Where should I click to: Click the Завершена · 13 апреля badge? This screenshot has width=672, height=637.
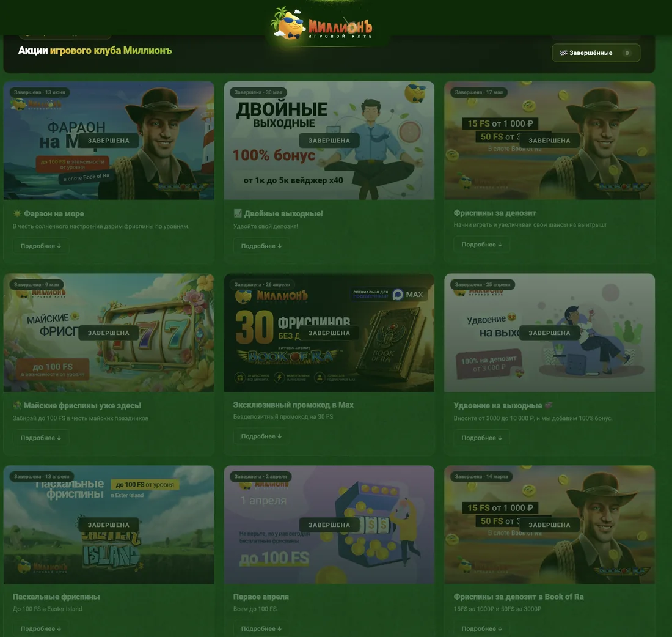[x=42, y=477]
